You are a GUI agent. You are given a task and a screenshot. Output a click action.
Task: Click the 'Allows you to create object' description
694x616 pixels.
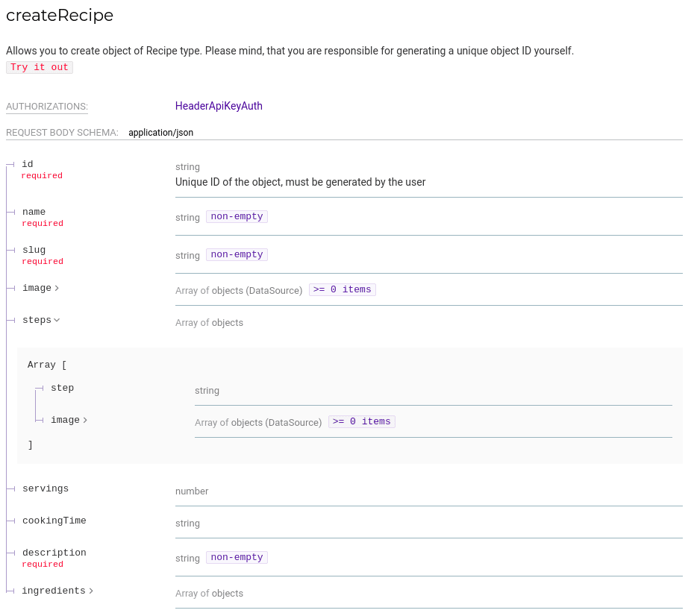pos(290,51)
